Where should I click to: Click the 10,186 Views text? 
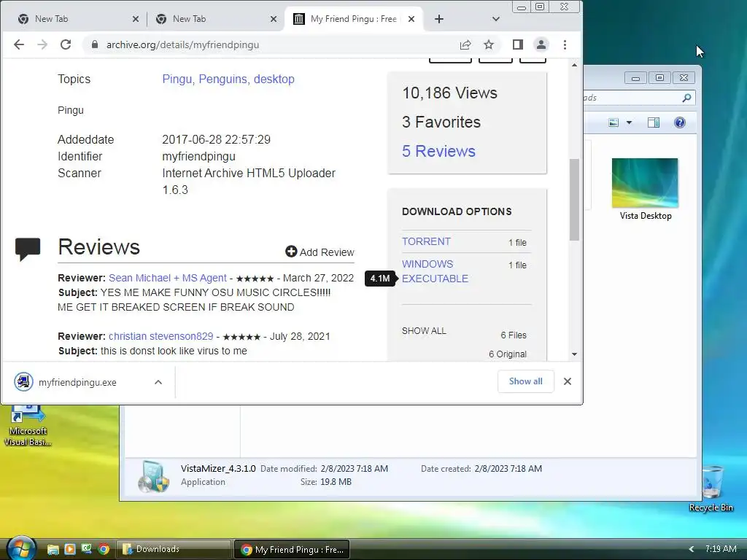coord(449,93)
